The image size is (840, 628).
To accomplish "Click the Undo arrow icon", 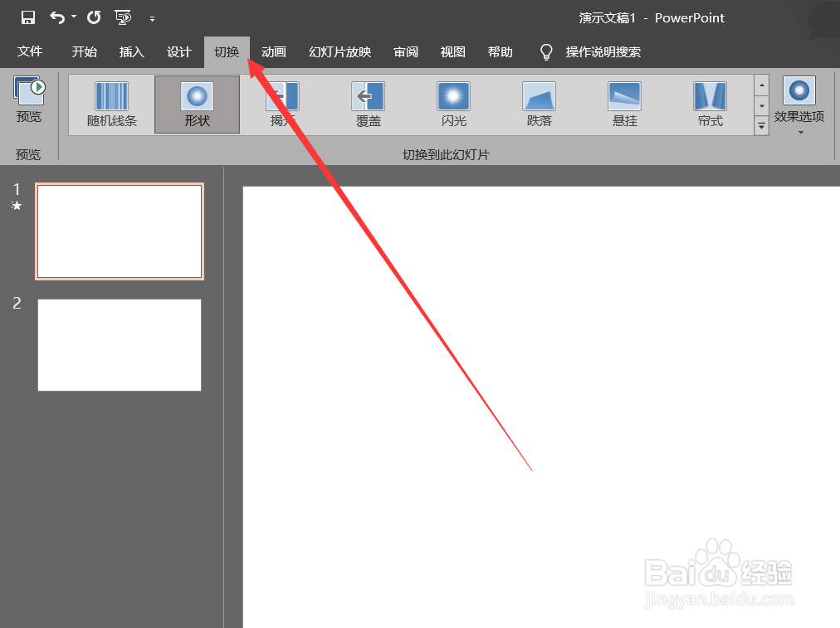I will click(x=56, y=17).
